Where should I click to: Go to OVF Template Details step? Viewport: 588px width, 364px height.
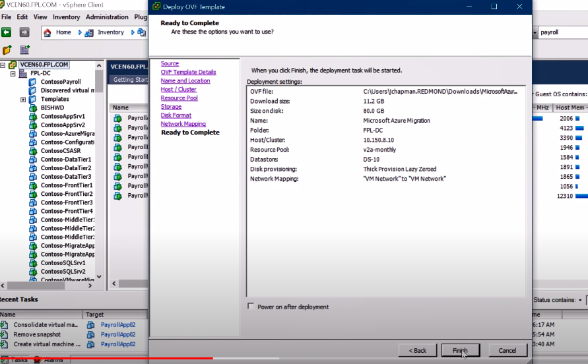(188, 72)
